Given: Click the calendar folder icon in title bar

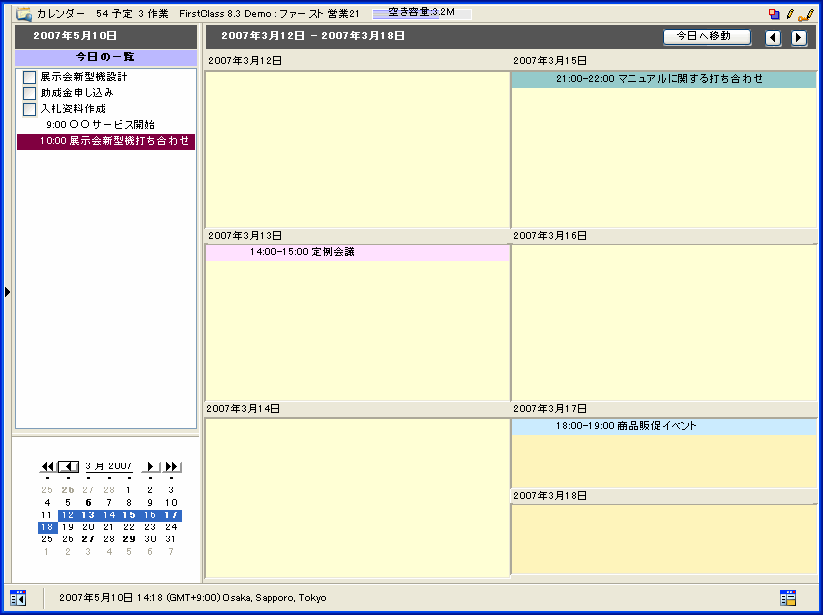Looking at the screenshot, I should pyautogui.click(x=23, y=13).
